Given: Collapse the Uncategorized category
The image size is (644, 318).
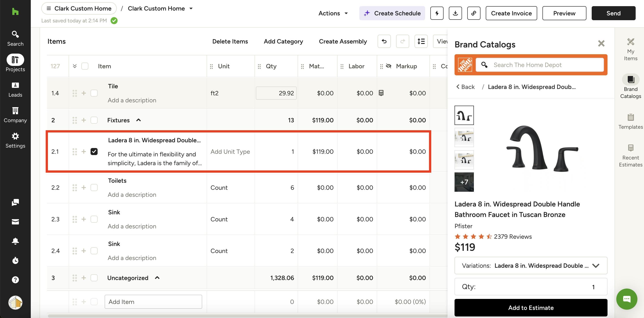Looking at the screenshot, I should pyautogui.click(x=157, y=278).
